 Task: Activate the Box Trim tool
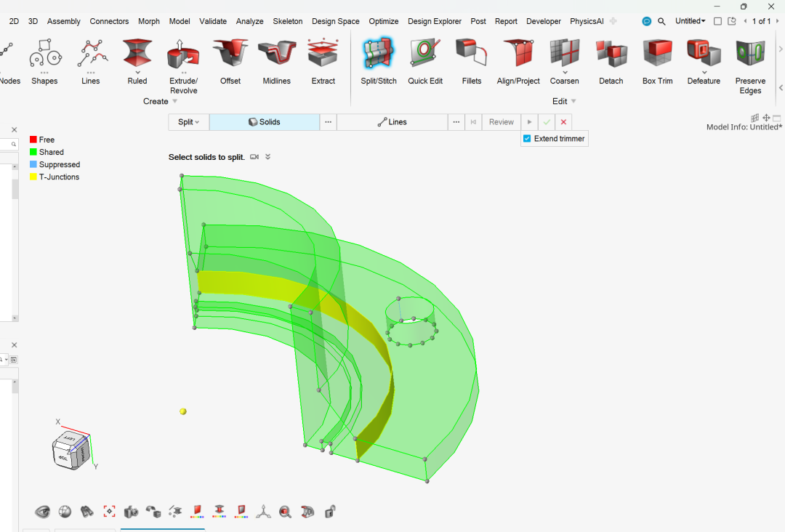click(x=657, y=55)
